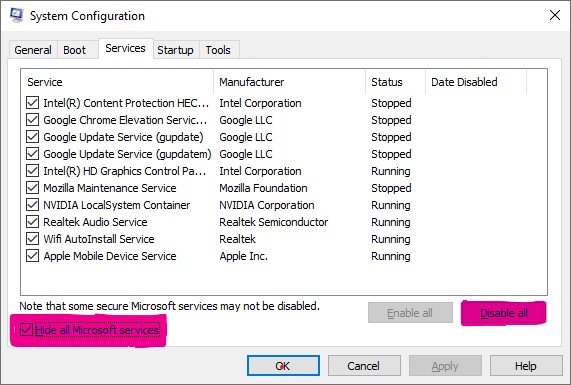Click the Disable all button

[x=504, y=313]
